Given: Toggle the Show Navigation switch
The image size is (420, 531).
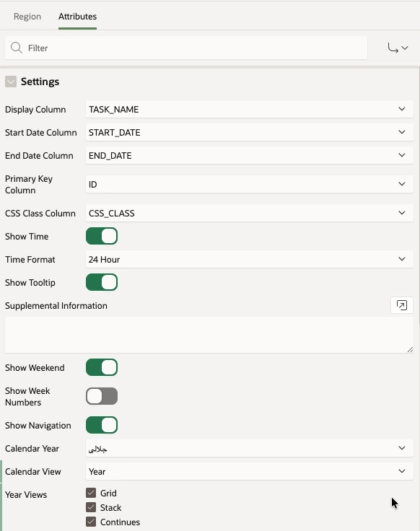Looking at the screenshot, I should pyautogui.click(x=102, y=425).
